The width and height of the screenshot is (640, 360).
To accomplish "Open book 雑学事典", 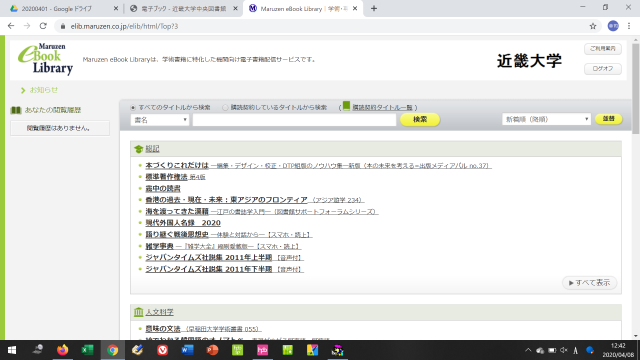I will pos(223,246).
